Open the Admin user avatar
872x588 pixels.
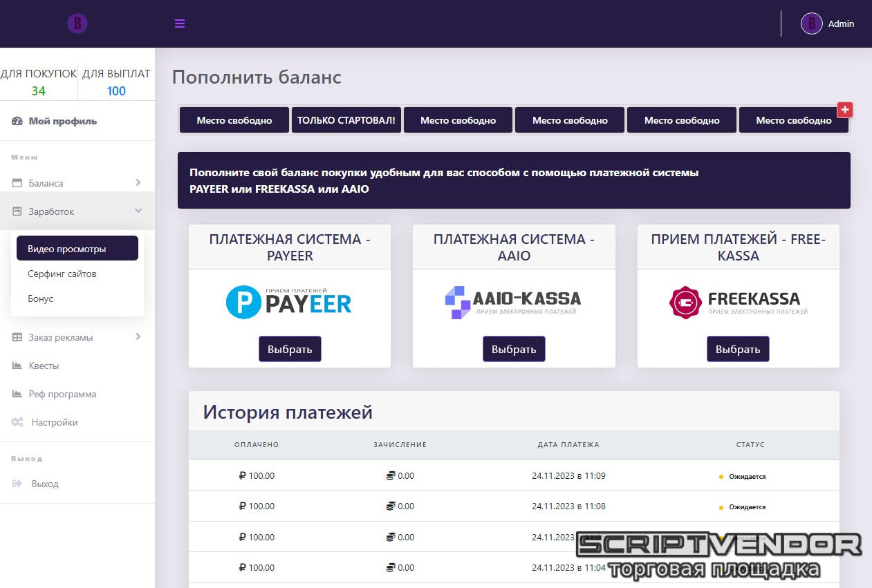click(811, 23)
